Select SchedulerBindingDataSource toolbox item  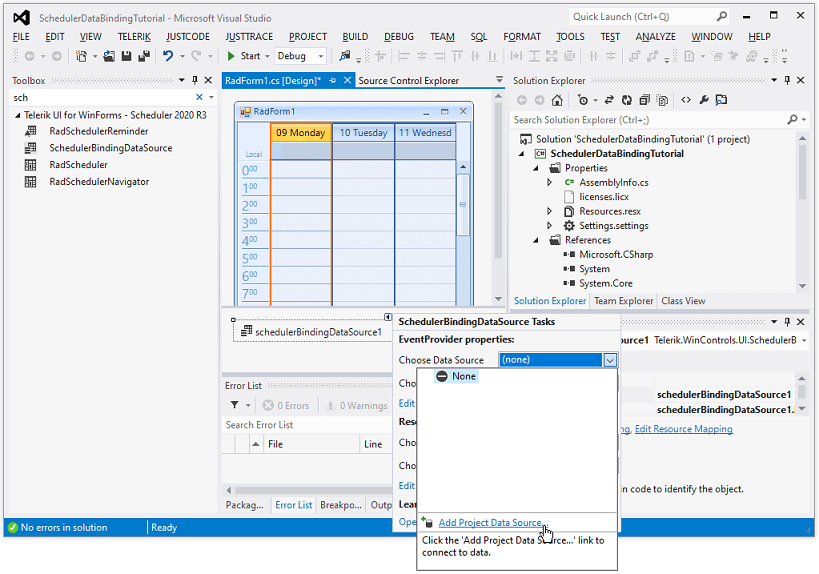pyautogui.click(x=111, y=148)
